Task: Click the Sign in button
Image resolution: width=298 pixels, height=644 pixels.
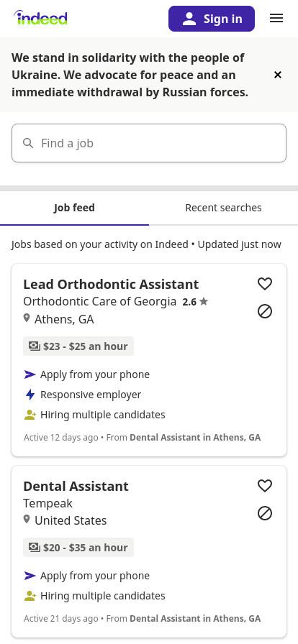Action: pos(212,19)
